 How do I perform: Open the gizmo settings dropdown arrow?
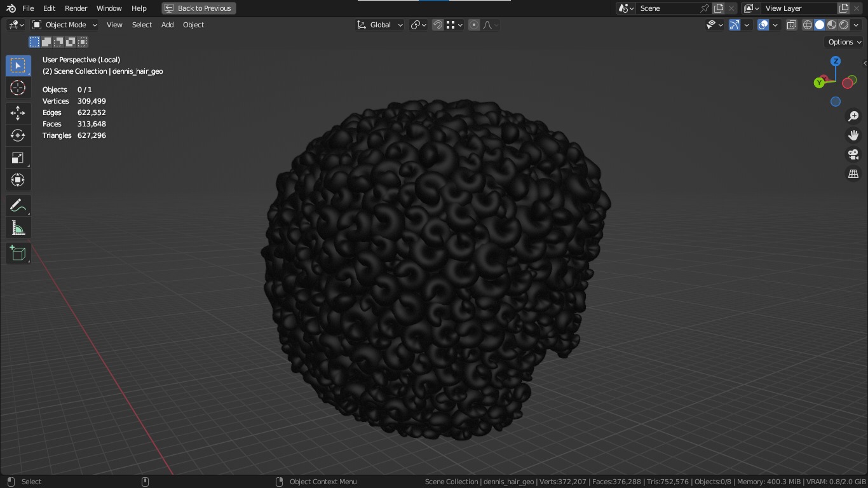(x=747, y=25)
